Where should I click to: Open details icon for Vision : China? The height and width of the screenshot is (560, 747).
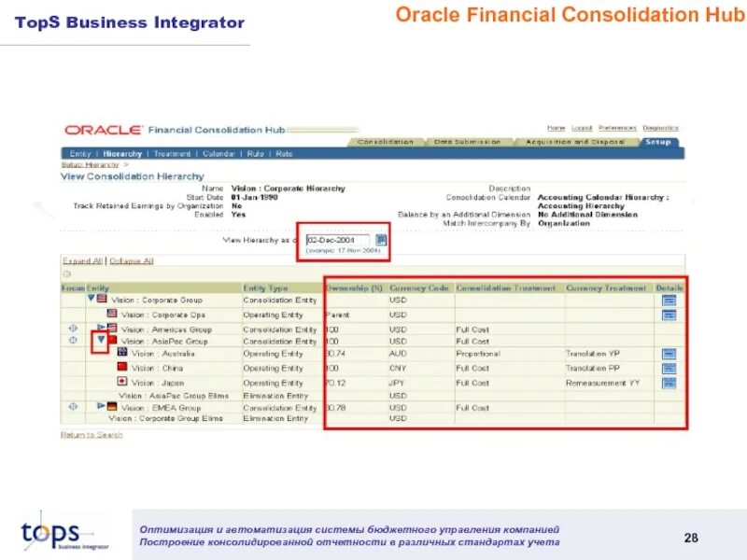(669, 369)
